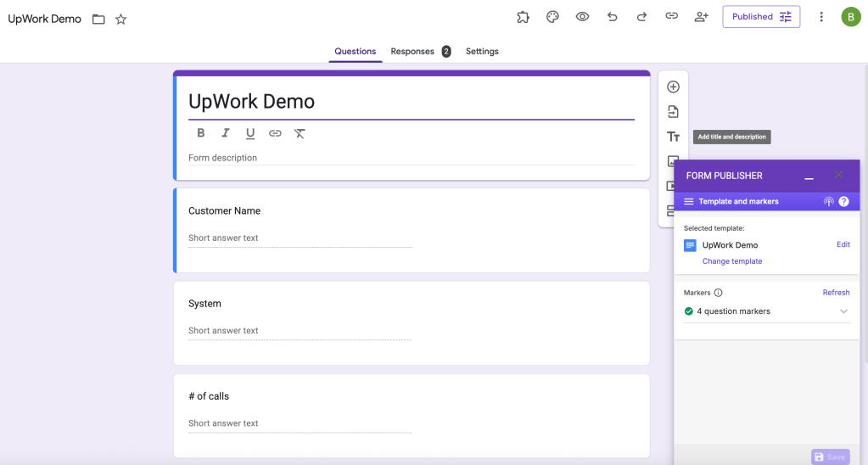The height and width of the screenshot is (465, 868).
Task: Click the Published button
Action: 761,17
